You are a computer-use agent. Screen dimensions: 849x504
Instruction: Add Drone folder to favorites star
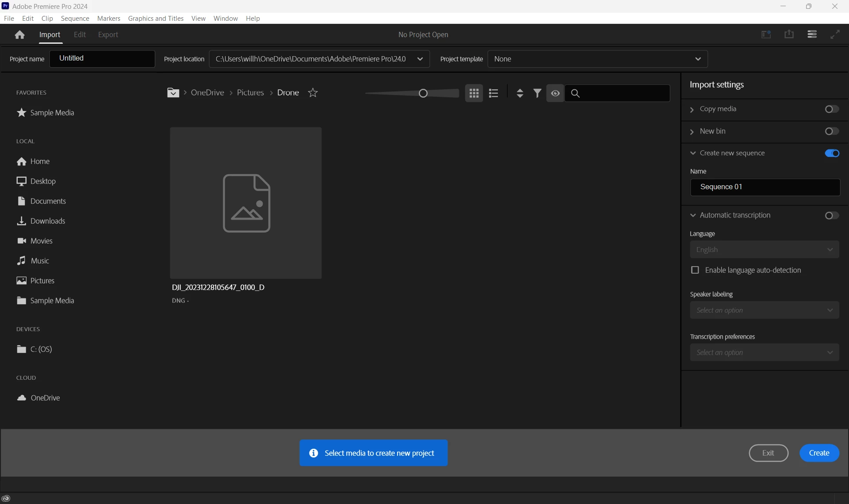coord(313,93)
